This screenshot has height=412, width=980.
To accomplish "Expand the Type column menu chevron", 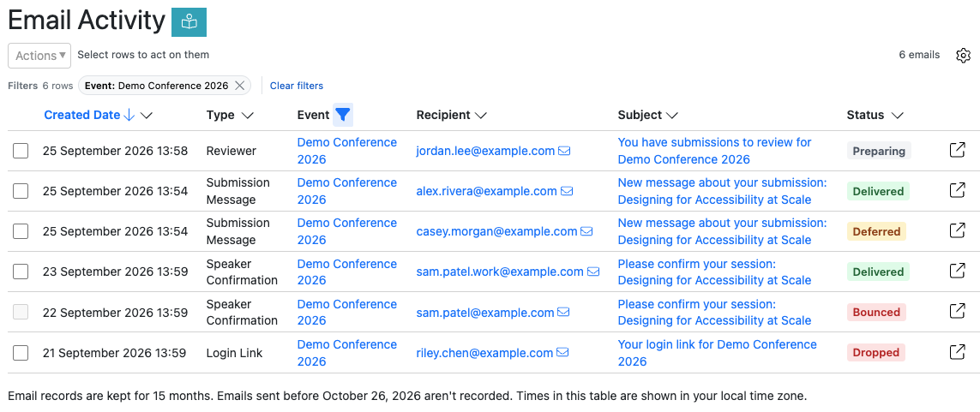I will 248,116.
